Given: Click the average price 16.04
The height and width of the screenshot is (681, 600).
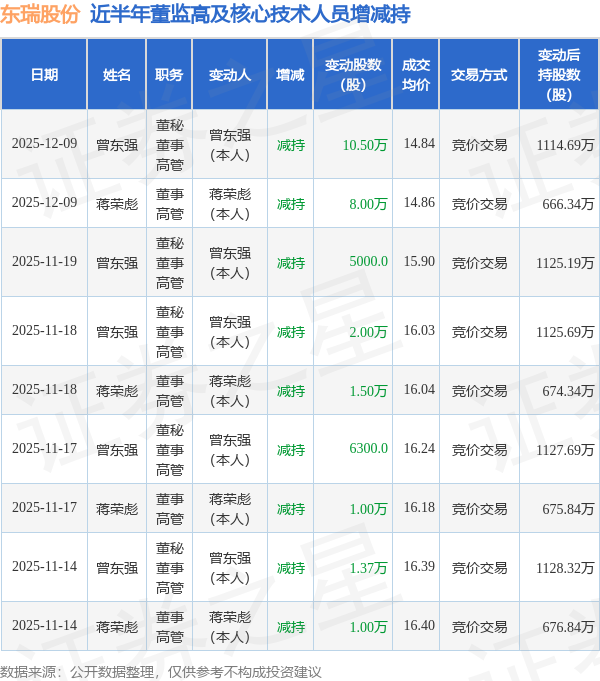Looking at the screenshot, I should pyautogui.click(x=419, y=390).
